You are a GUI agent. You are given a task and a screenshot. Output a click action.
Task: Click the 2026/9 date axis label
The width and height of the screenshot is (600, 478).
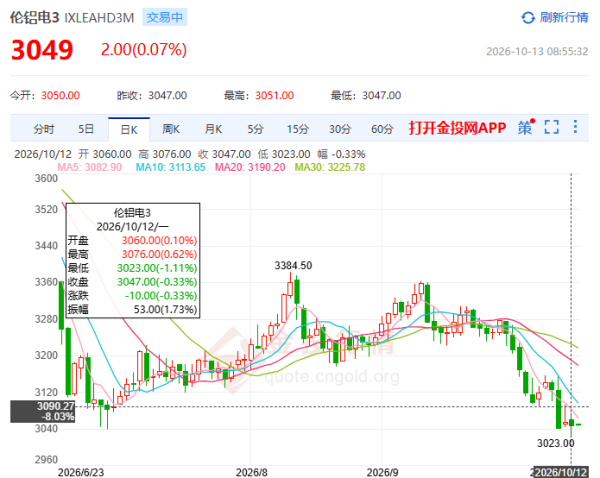tap(382, 473)
